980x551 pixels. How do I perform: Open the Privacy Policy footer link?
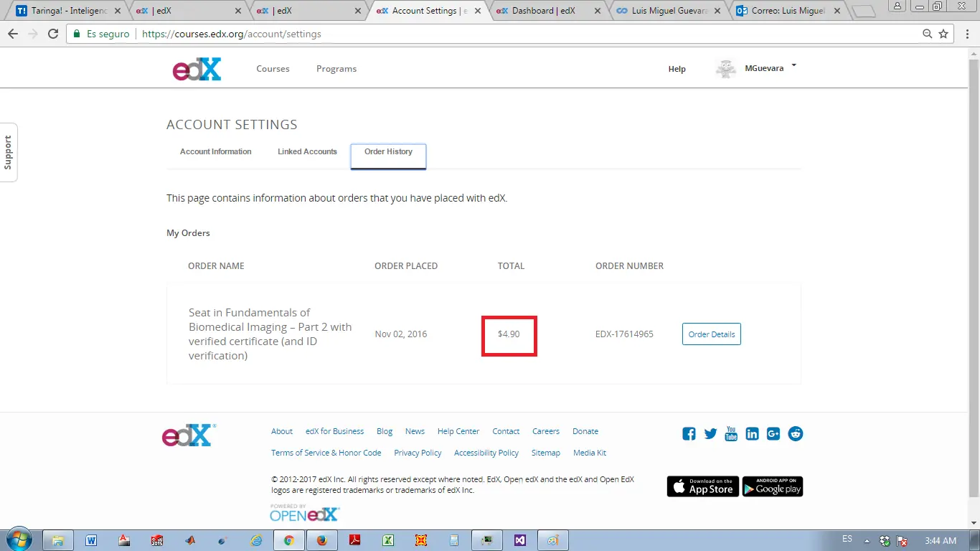coord(418,453)
